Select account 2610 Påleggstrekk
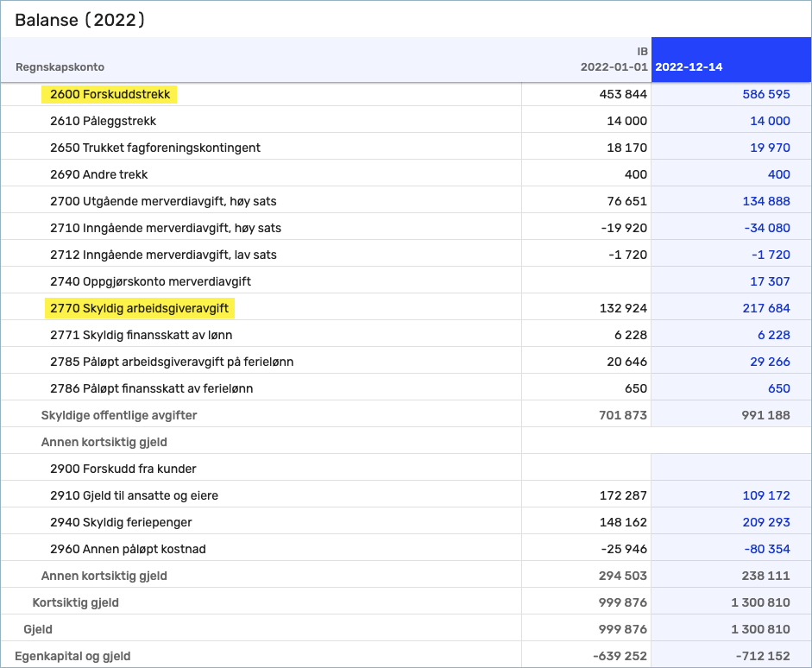Viewport: 812px width, 668px height. 103,121
